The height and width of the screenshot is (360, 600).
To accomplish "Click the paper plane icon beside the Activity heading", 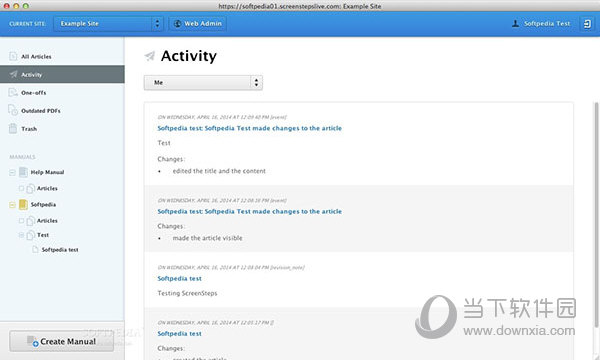I will click(x=150, y=56).
